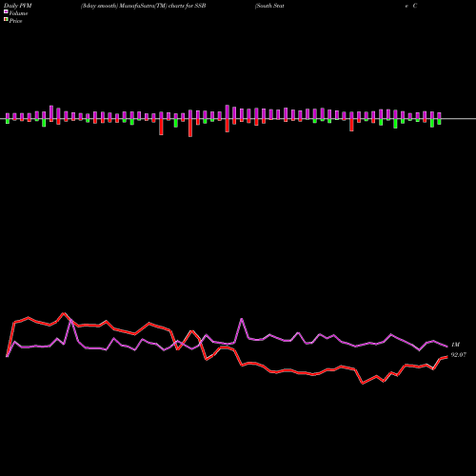Image resolution: width=476 pixels, height=476 pixels.
Task: Click the Volume legend color swatch
Action: pos(6,12)
